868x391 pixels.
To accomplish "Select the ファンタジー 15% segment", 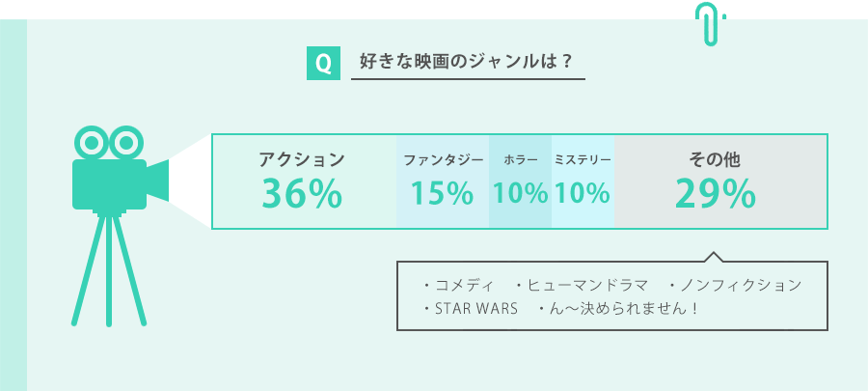I will (443, 182).
